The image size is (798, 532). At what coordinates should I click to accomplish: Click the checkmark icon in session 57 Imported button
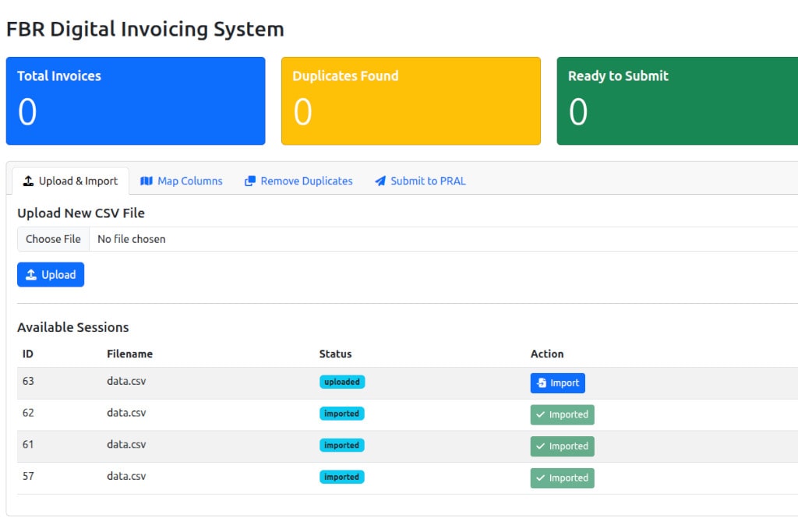click(541, 478)
